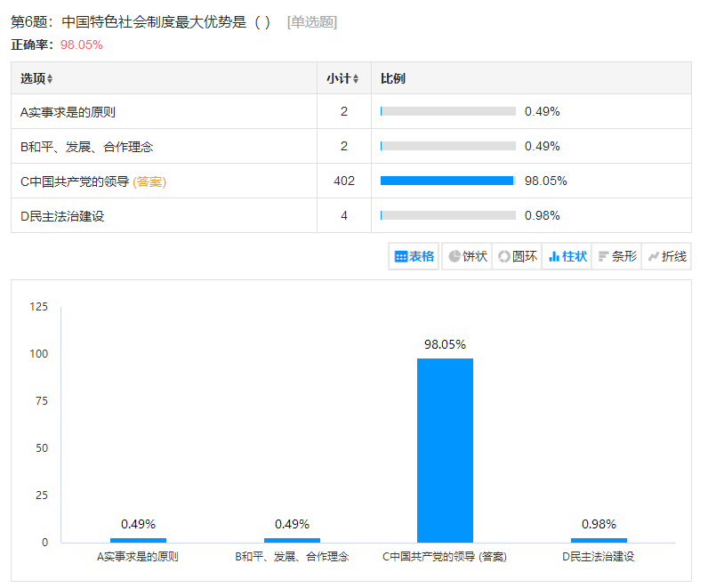This screenshot has height=588, width=716.
Task: Click the 0.98% progress bar for option D
Action: click(x=447, y=215)
